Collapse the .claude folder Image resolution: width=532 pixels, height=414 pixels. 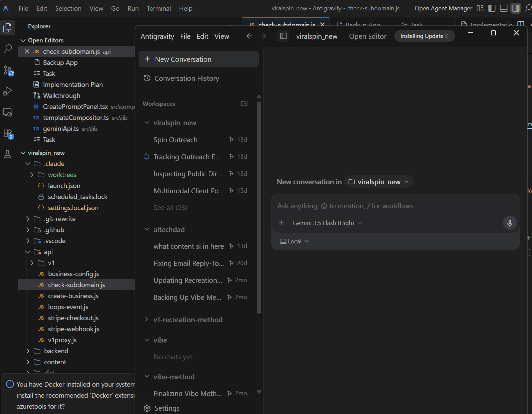click(28, 164)
